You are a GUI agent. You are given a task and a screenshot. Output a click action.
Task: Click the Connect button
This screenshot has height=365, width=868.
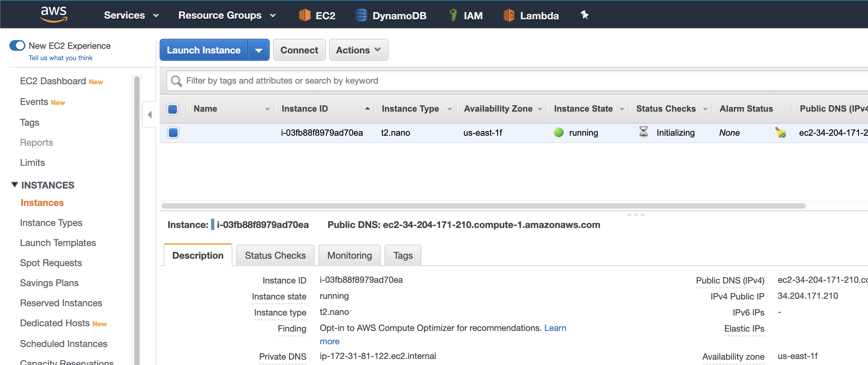pos(299,50)
